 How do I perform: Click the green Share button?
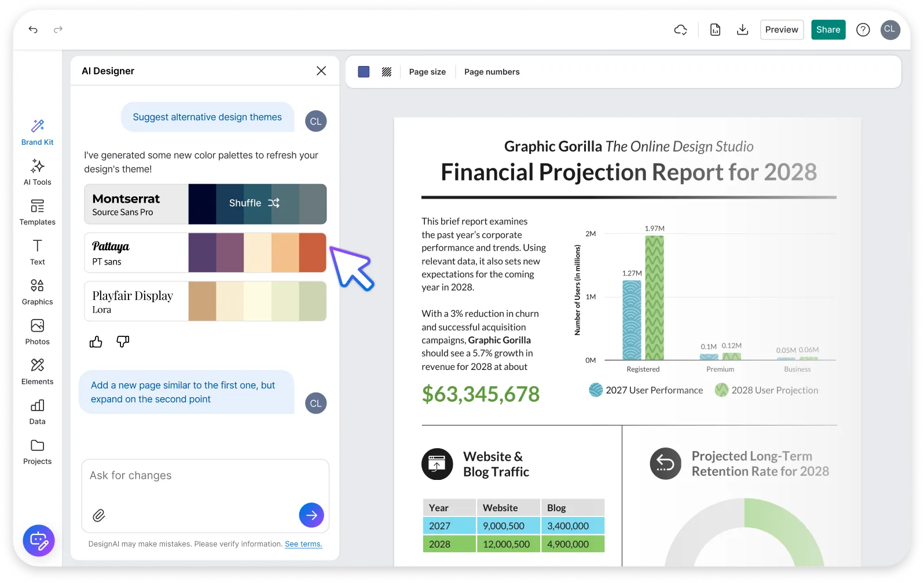click(x=828, y=30)
